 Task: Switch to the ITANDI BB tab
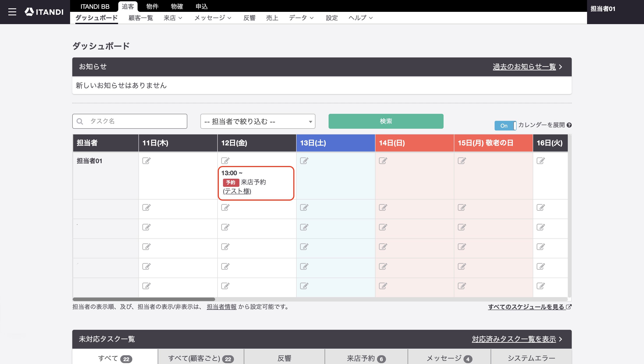tap(95, 7)
